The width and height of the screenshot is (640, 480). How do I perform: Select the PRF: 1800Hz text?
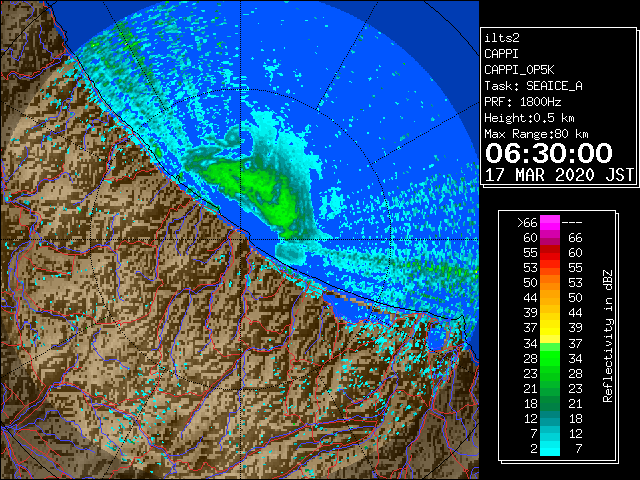point(522,102)
